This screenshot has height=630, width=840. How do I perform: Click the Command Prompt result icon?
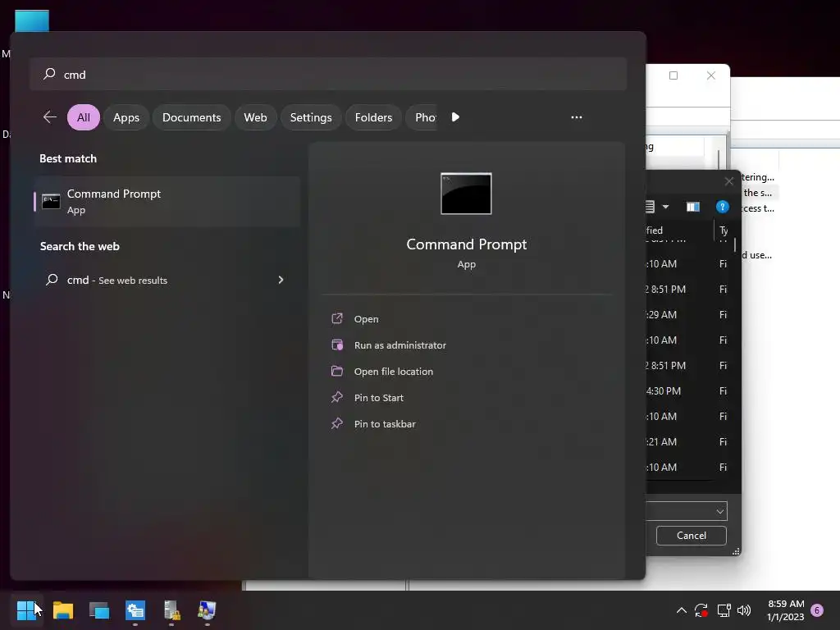coord(51,202)
